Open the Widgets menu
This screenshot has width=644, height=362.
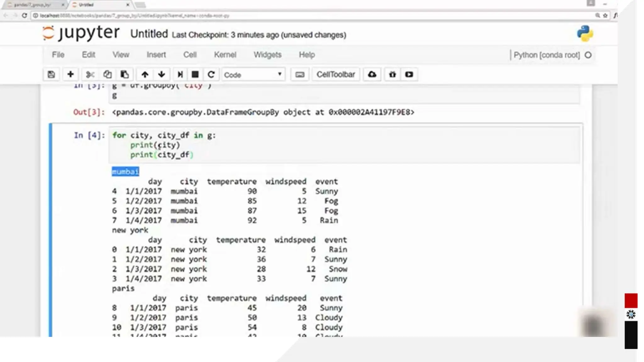[x=267, y=55]
